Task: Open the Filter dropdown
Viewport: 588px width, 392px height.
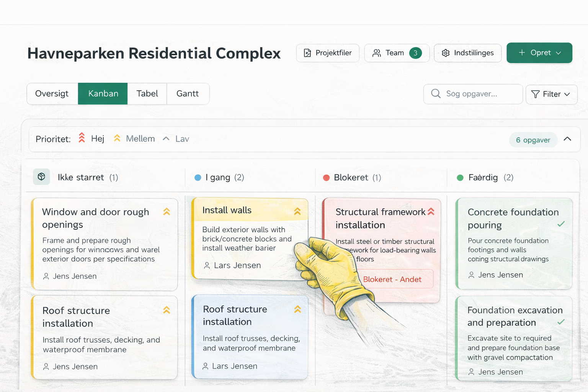Action: (551, 94)
